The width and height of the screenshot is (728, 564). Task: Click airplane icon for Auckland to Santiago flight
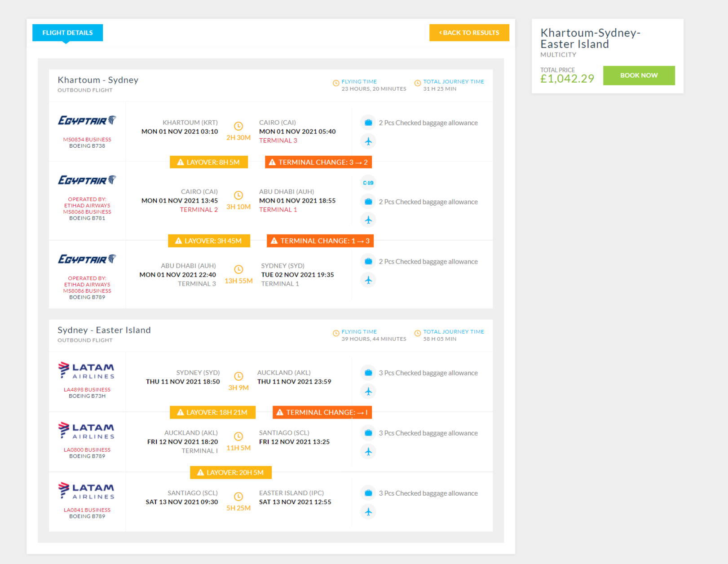click(368, 451)
